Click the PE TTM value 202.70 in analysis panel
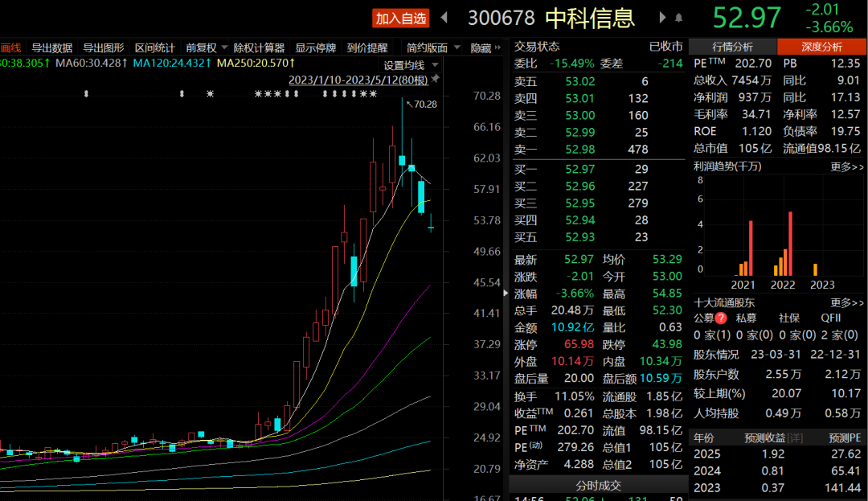 tap(753, 64)
